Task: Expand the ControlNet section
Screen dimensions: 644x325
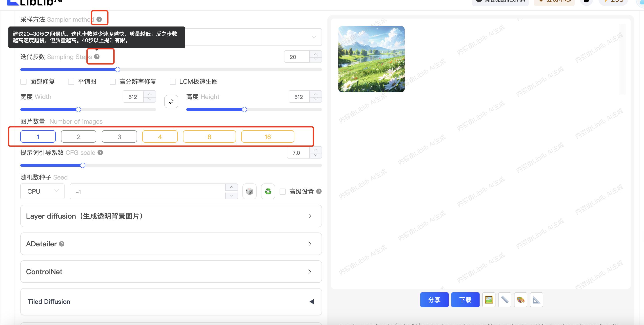Action: point(171,272)
